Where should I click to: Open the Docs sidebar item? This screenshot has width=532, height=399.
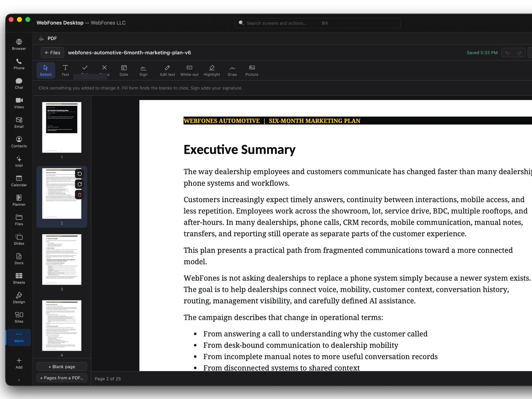[19, 259]
